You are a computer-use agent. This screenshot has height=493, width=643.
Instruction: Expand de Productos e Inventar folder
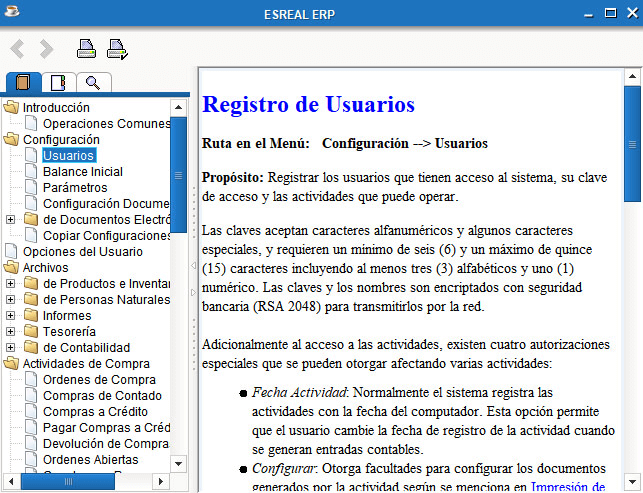[10, 283]
